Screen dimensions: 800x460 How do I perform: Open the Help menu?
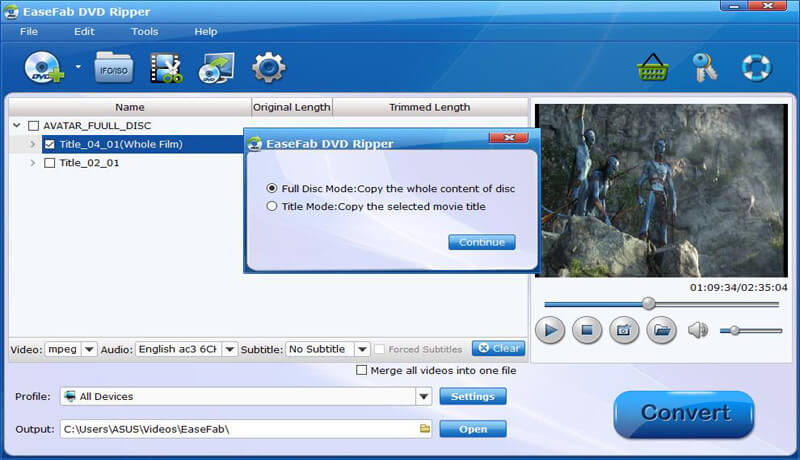tap(206, 32)
